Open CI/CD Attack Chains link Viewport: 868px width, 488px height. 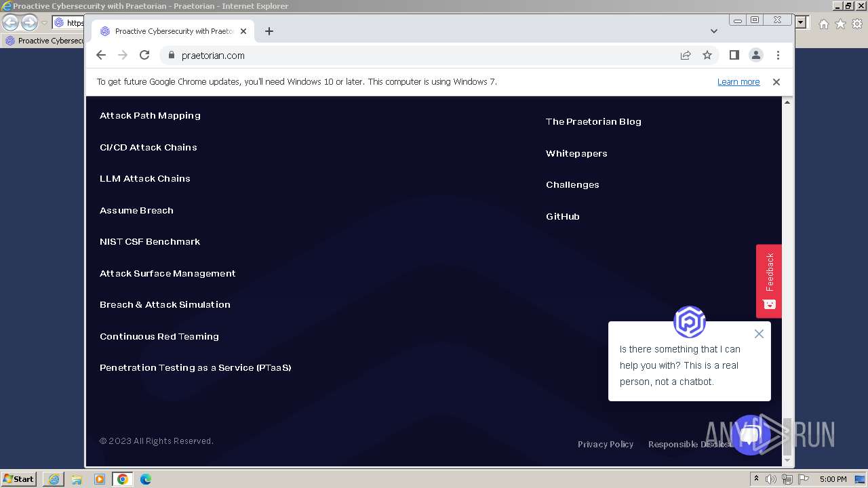coord(149,147)
